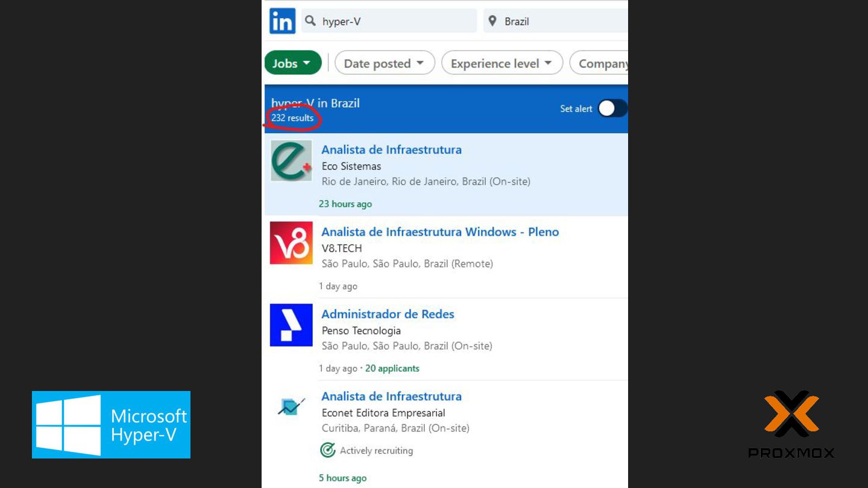868x488 pixels.
Task: Click the 20 applicants text
Action: (x=392, y=368)
